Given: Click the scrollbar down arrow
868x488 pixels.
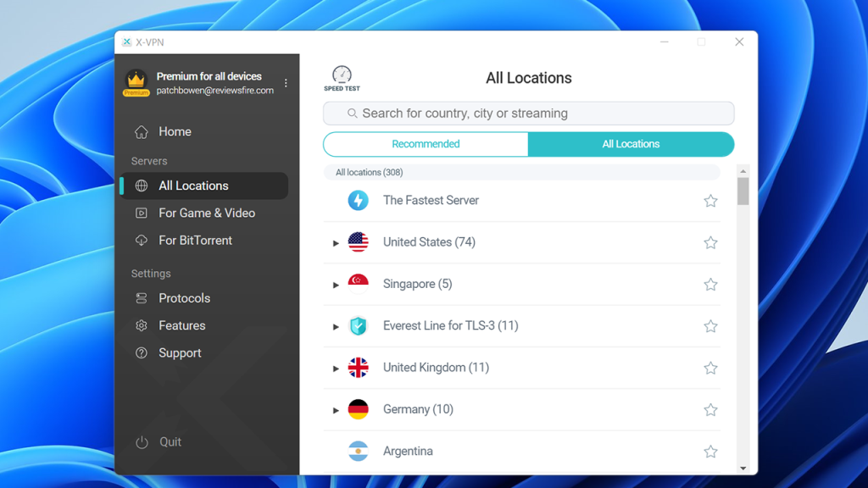Looking at the screenshot, I should pos(743,469).
